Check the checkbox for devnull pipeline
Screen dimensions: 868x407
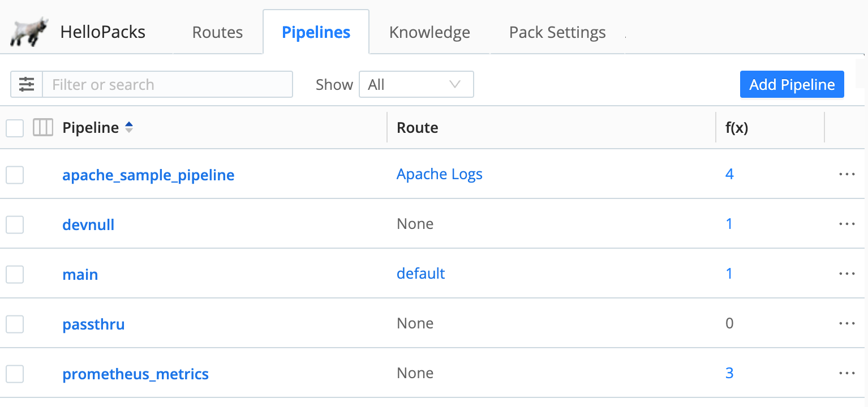(15, 224)
